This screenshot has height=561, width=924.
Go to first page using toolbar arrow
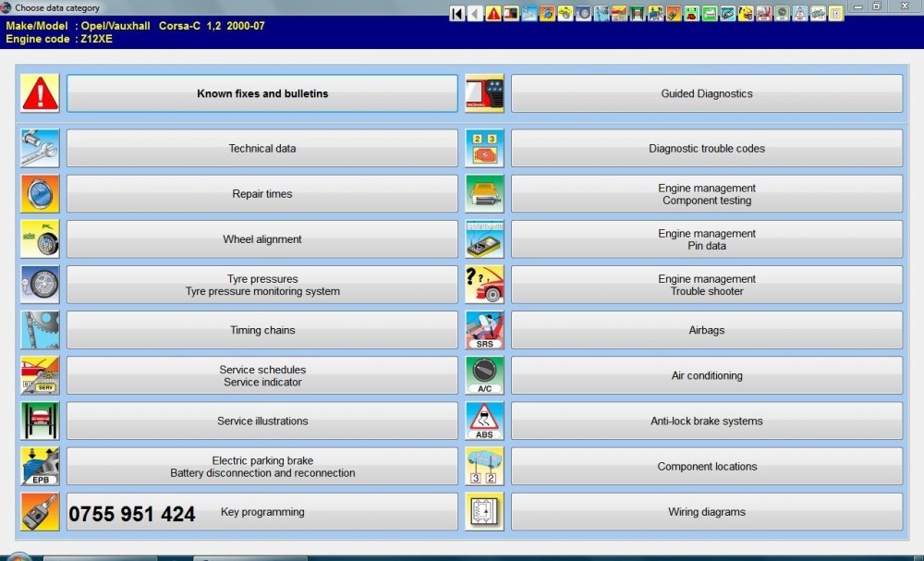[x=457, y=14]
